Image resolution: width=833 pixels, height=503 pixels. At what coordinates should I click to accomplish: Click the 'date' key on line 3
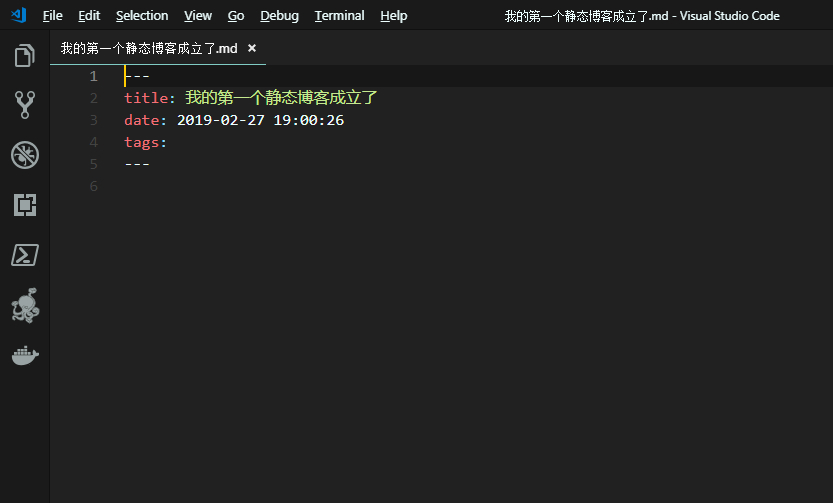coord(141,120)
